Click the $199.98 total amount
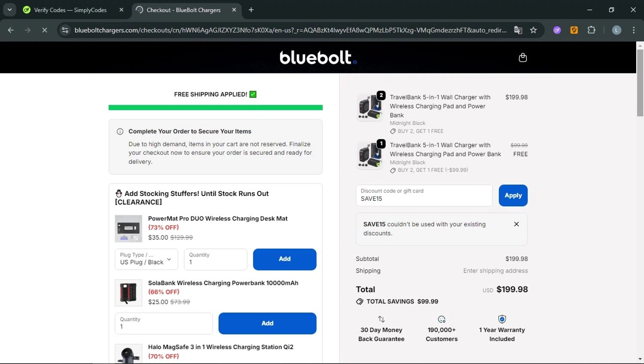Screen dimensions: 644x364 [x=512, y=290]
